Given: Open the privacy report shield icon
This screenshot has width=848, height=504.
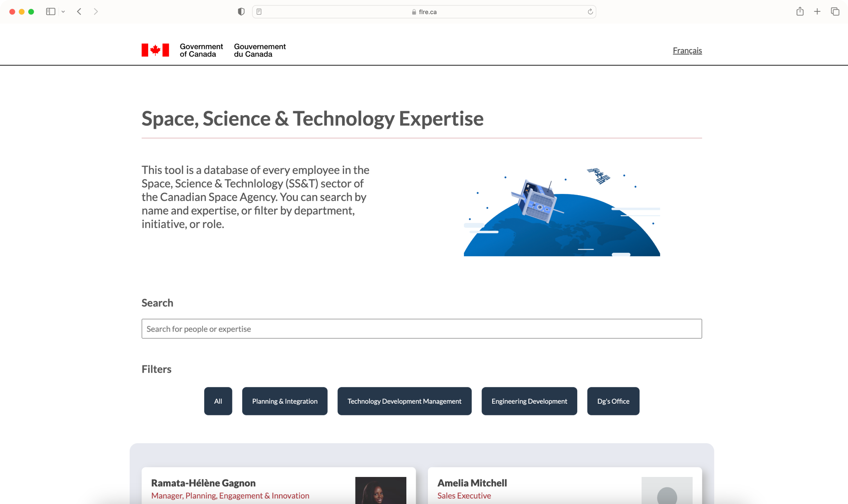Looking at the screenshot, I should 241,12.
